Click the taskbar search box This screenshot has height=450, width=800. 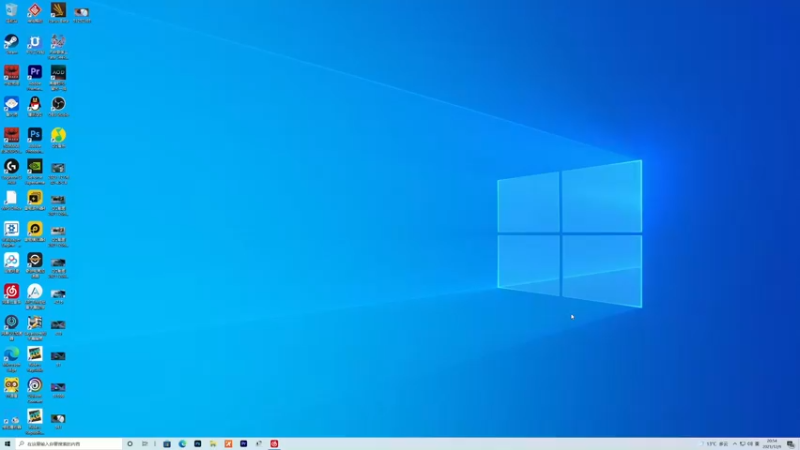[x=69, y=444]
